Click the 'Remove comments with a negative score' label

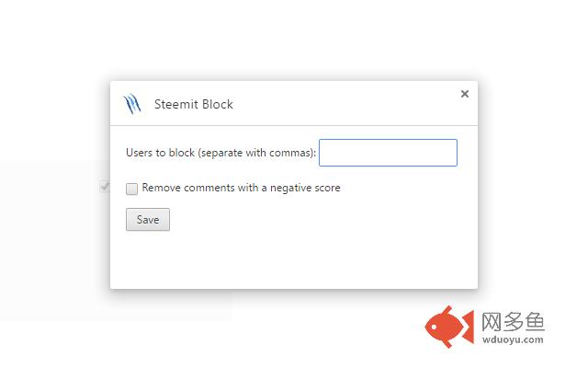(x=241, y=188)
